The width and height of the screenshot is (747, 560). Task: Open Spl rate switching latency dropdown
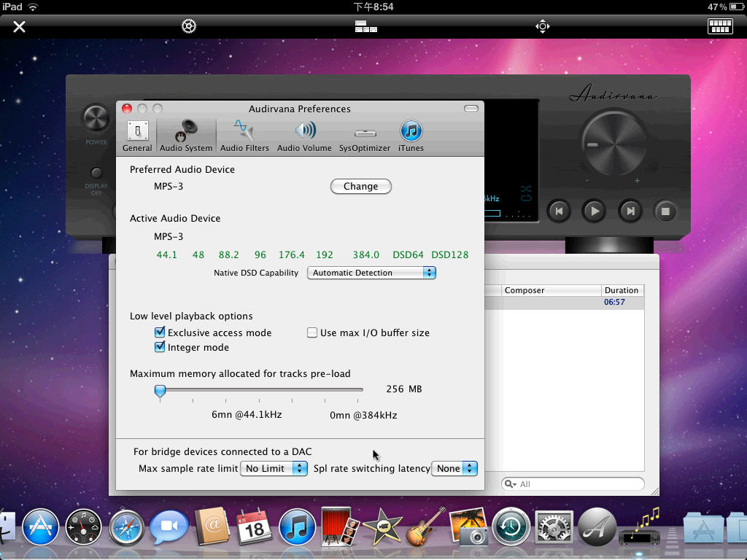(454, 469)
